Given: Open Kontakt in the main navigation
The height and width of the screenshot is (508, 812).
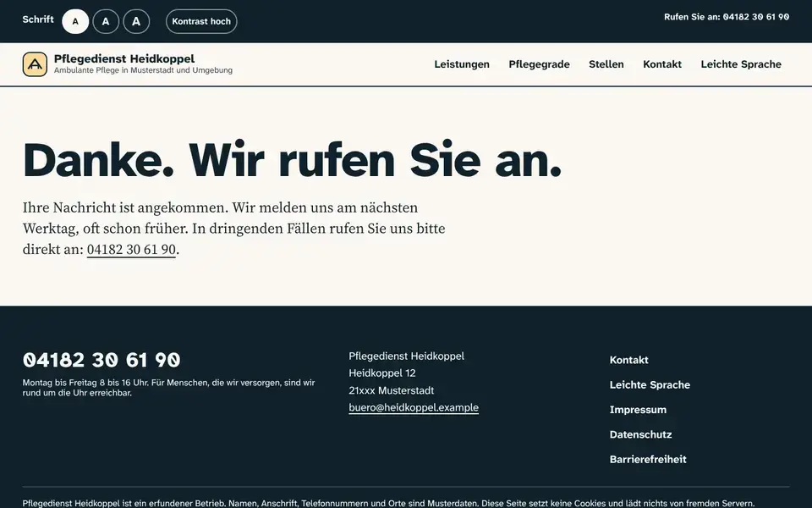Looking at the screenshot, I should pos(662,64).
